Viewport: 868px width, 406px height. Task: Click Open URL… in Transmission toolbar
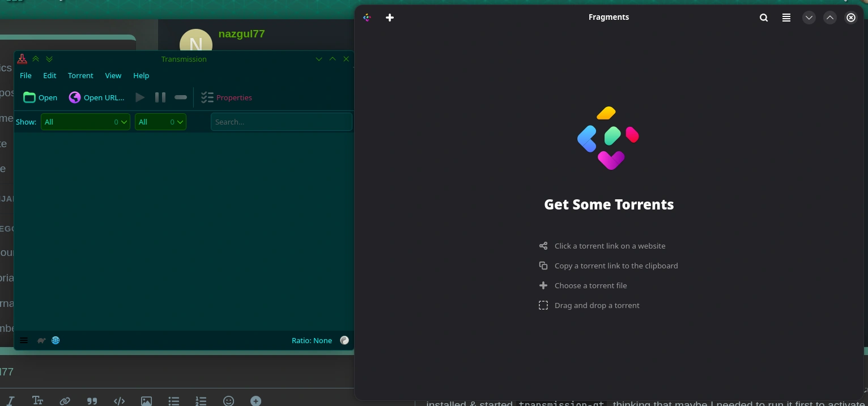pyautogui.click(x=96, y=97)
